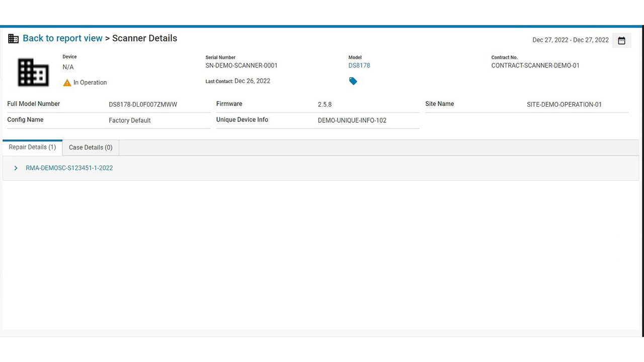This screenshot has width=644, height=362.
Task: Open the calendar date picker icon
Action: [621, 40]
